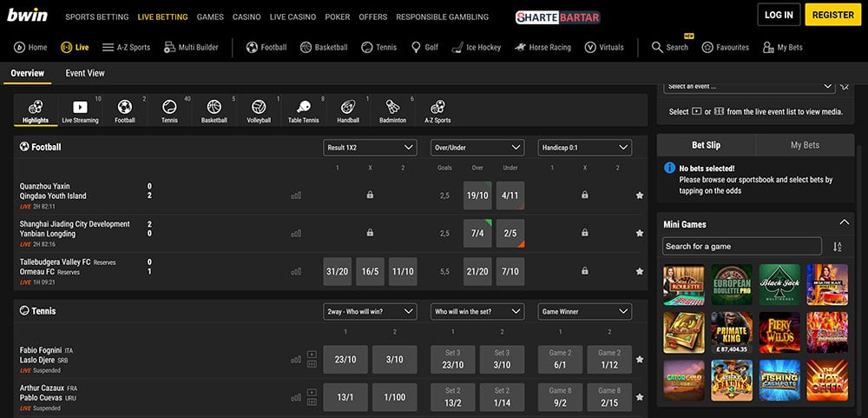Open Ice Hockey in top navigation
868x418 pixels.
(x=476, y=48)
